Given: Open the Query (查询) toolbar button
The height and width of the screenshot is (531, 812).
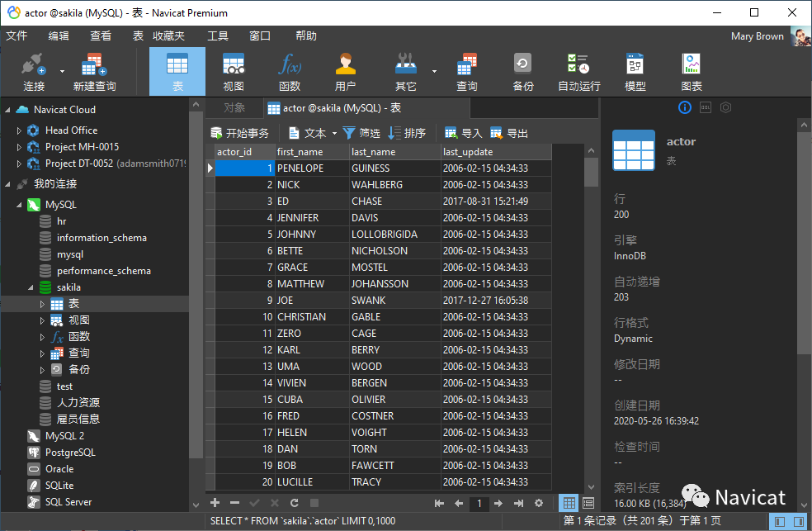Looking at the screenshot, I should 466,72.
